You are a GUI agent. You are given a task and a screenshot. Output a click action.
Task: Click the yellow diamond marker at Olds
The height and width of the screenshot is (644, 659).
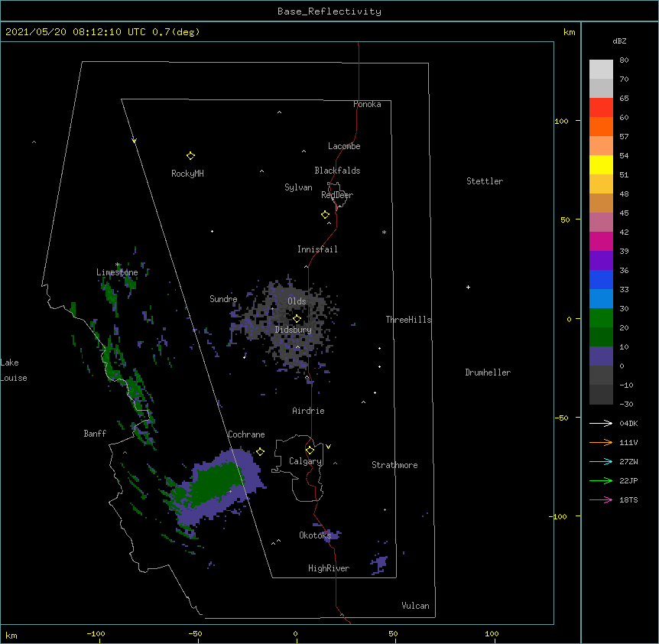click(297, 319)
